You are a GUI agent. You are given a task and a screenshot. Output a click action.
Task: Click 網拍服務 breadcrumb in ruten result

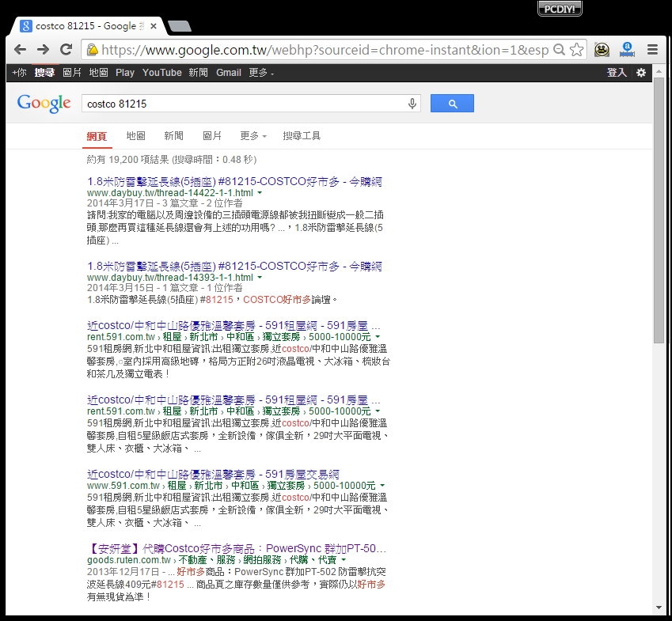(x=262, y=560)
